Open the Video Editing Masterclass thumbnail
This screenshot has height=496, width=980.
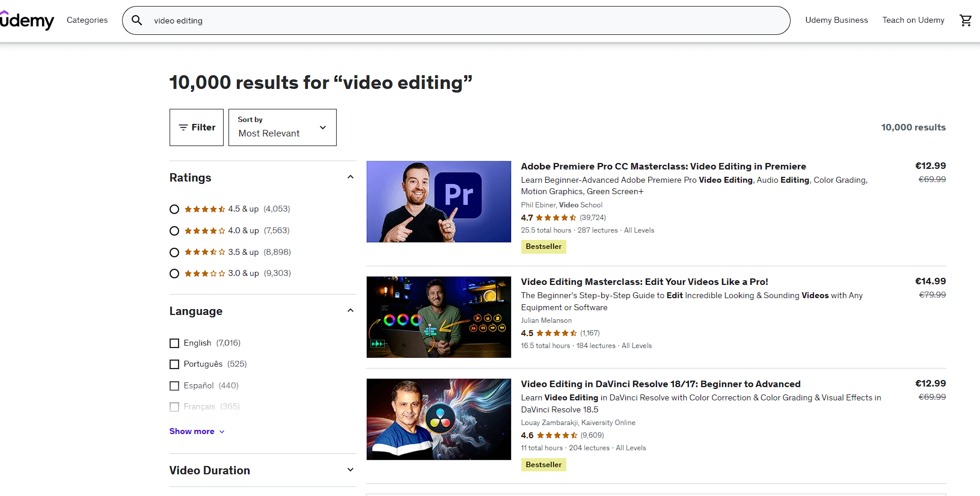tap(439, 317)
